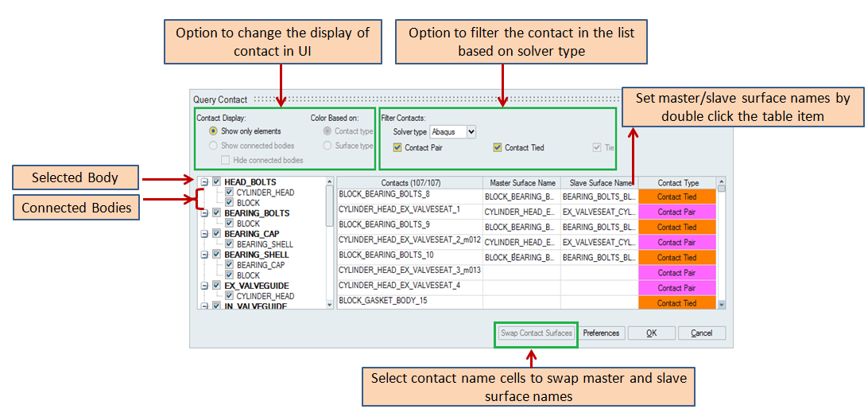Click the orange Contact Tied cell in first row
Screen dimensions: 868x409
coord(677,197)
